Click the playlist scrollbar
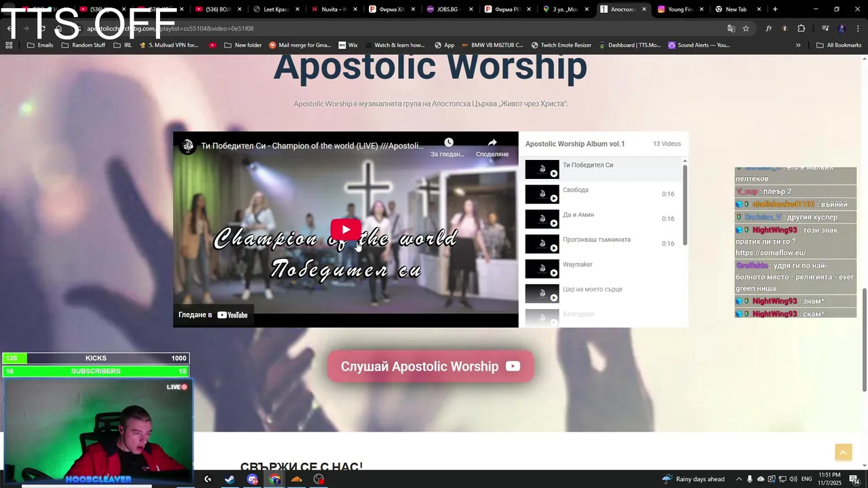 click(685, 204)
